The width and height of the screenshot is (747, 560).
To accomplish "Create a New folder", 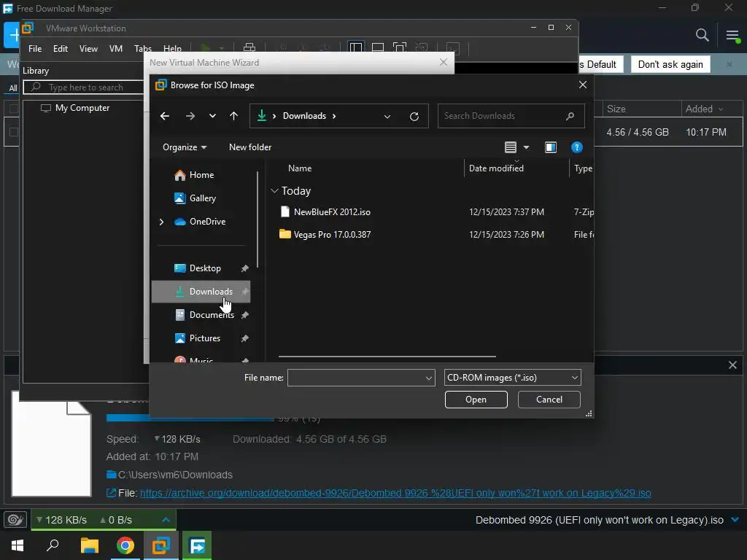I will (x=250, y=147).
